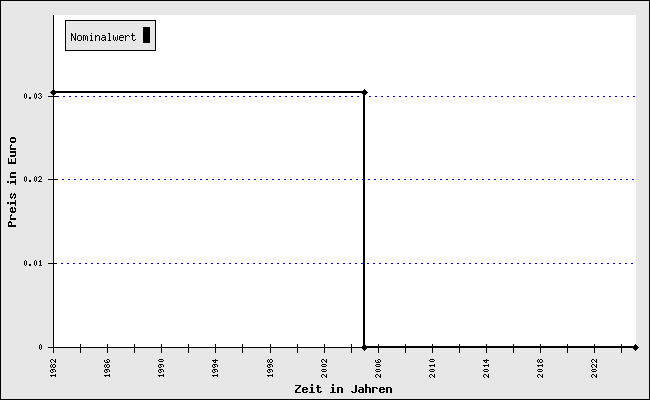Viewport: 650px width, 400px height.
Task: Click the 1990 x-axis tick label
Action: 161,367
